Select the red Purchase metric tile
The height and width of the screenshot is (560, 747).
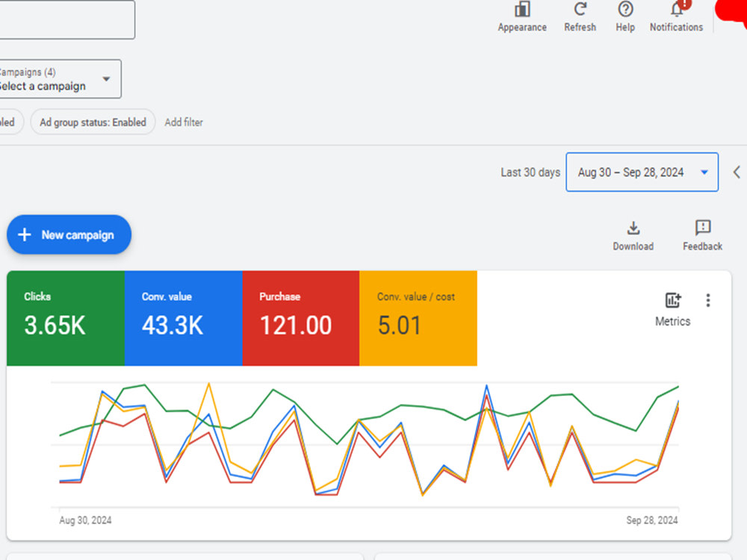(x=300, y=318)
